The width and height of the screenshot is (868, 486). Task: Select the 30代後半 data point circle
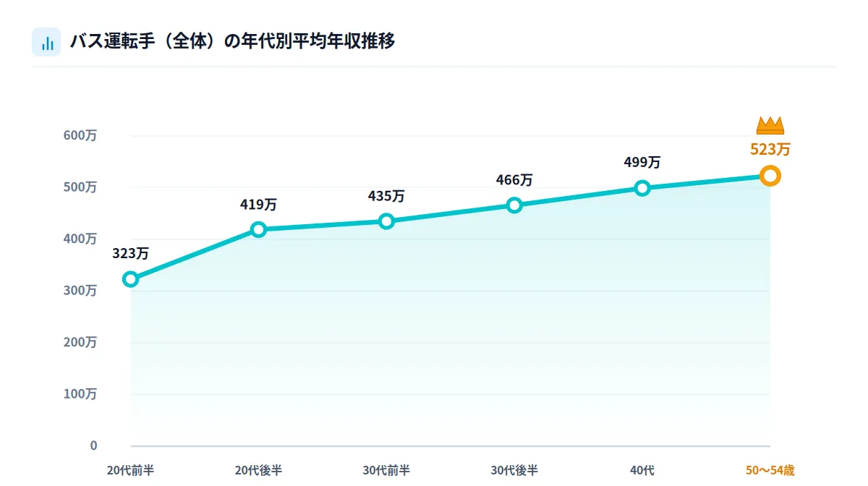(514, 205)
